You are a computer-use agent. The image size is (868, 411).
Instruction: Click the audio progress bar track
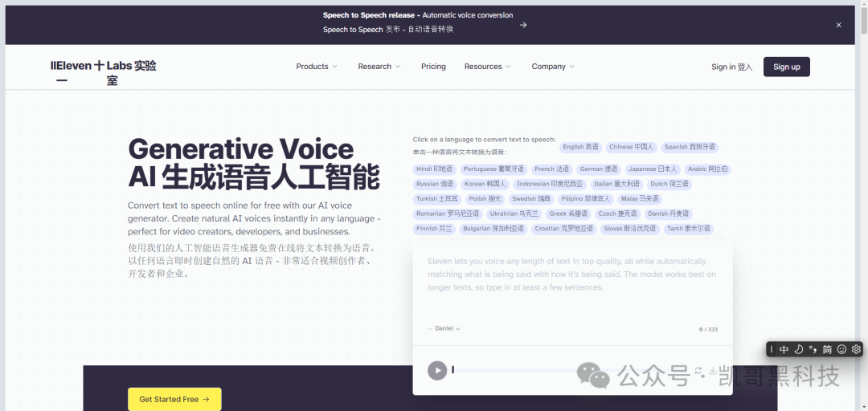[x=570, y=370]
